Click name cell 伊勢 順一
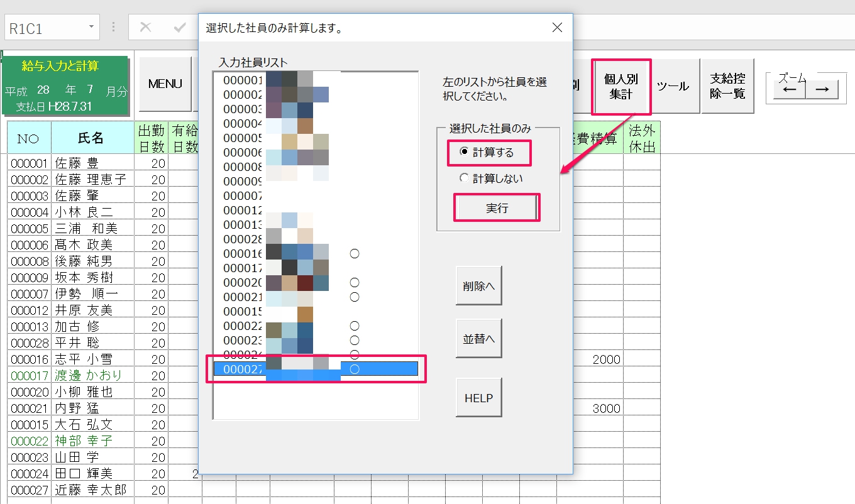Image resolution: width=855 pixels, height=504 pixels. (92, 293)
